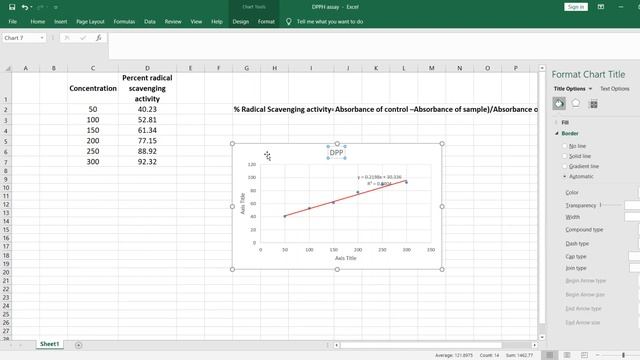Click the horizontal scrollbar right arrow

tap(534, 345)
